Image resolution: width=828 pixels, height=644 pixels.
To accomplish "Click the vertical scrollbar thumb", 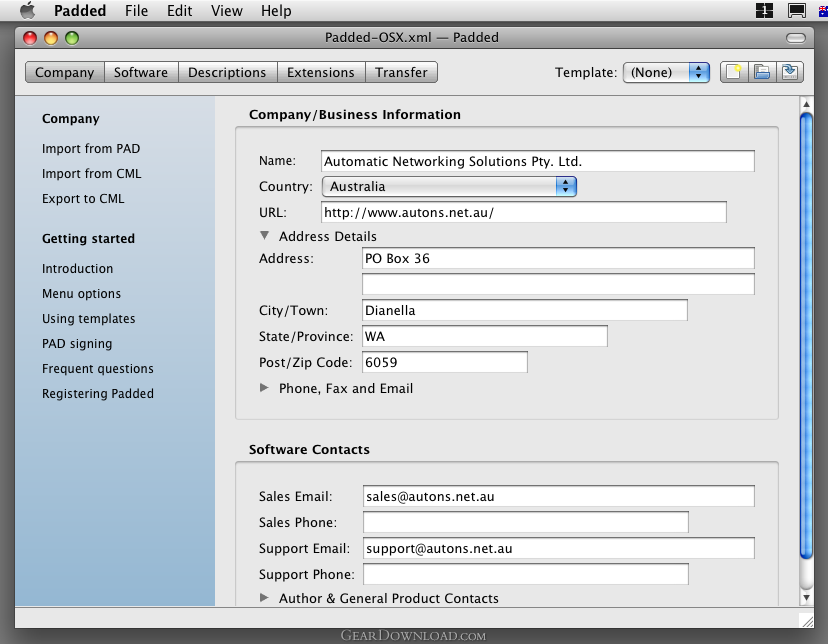I will point(806,335).
